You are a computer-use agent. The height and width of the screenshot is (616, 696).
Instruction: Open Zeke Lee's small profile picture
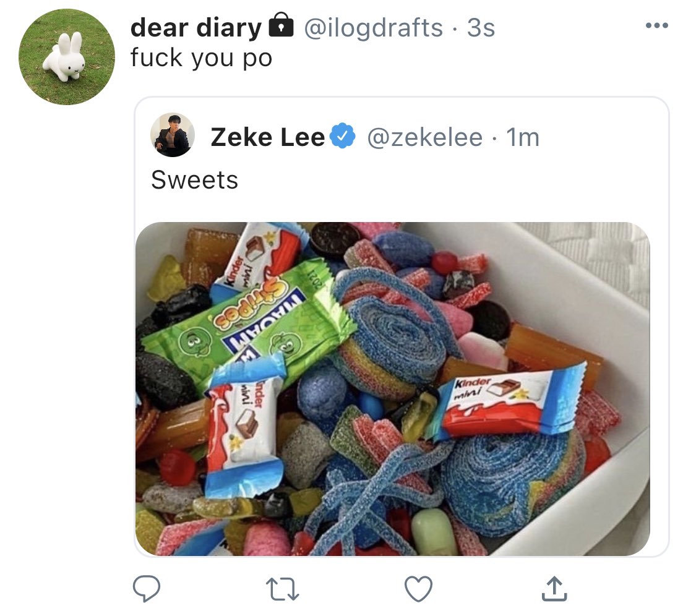[x=173, y=135]
